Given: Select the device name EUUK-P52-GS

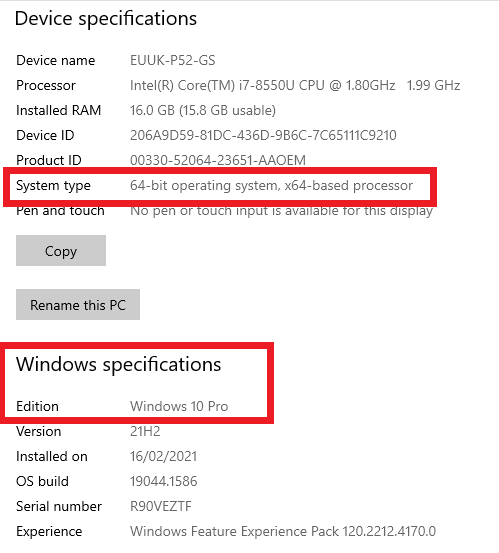Looking at the screenshot, I should click(x=172, y=60).
